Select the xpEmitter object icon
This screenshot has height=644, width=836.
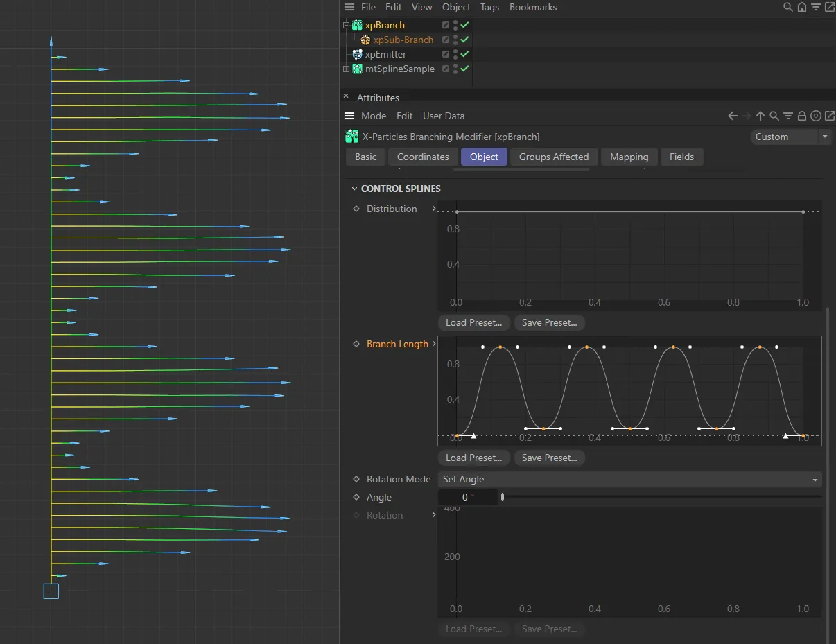coord(356,54)
